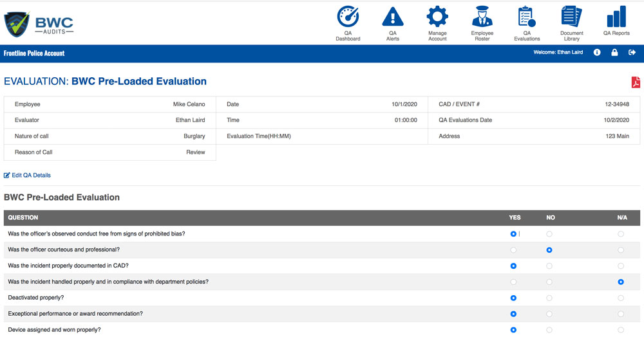Click employee name Mike Celano
Viewport: 644px width, 337px height.
[x=189, y=104]
